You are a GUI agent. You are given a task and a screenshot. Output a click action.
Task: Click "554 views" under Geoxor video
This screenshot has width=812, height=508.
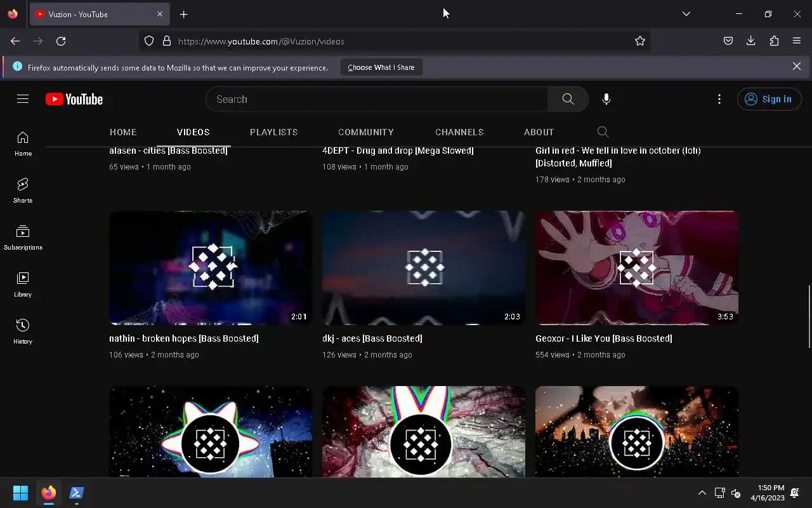pos(553,355)
